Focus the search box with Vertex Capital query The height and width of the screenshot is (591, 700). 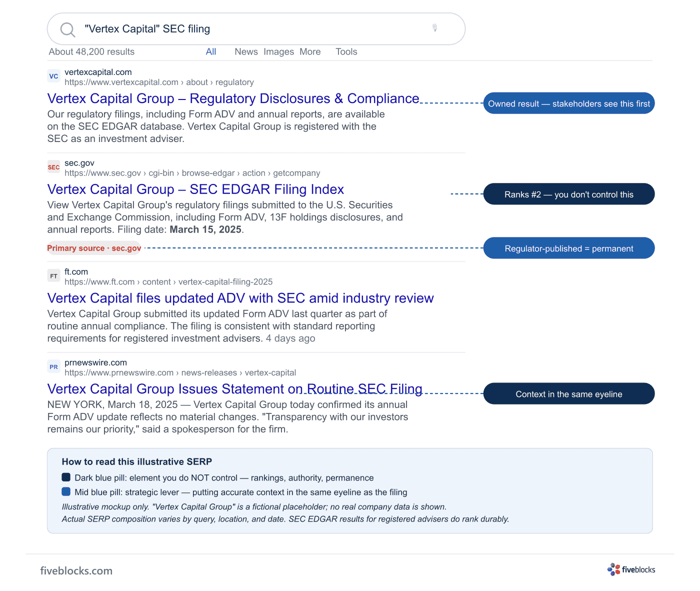(x=256, y=29)
